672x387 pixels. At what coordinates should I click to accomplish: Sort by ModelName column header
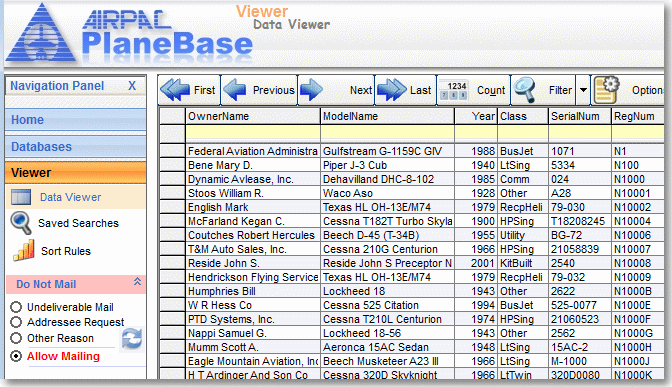(387, 116)
